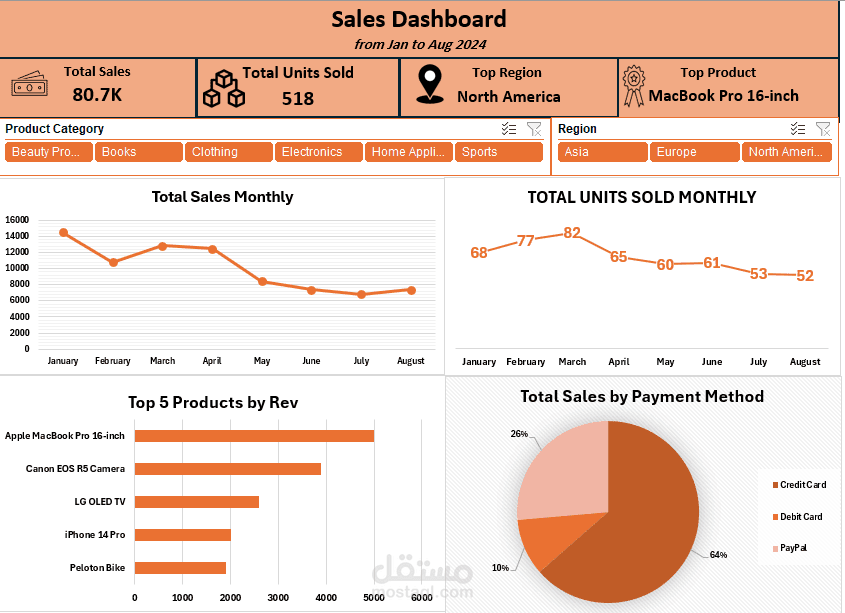Click the MacBook Pro 16-inch top product value
Image resolution: width=845 pixels, height=613 pixels.
click(x=723, y=96)
